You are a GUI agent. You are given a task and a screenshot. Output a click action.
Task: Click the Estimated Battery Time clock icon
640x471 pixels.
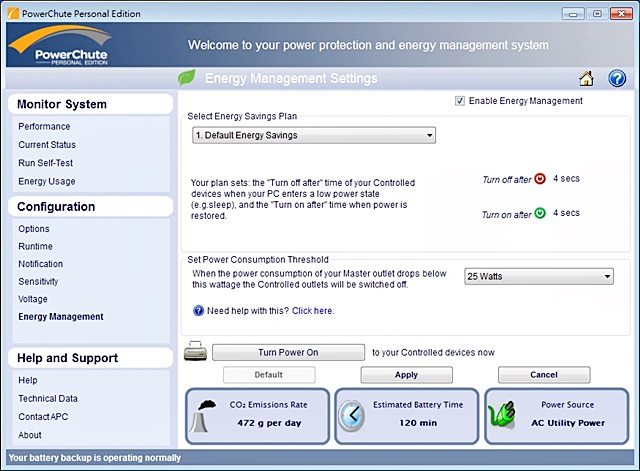pyautogui.click(x=351, y=415)
